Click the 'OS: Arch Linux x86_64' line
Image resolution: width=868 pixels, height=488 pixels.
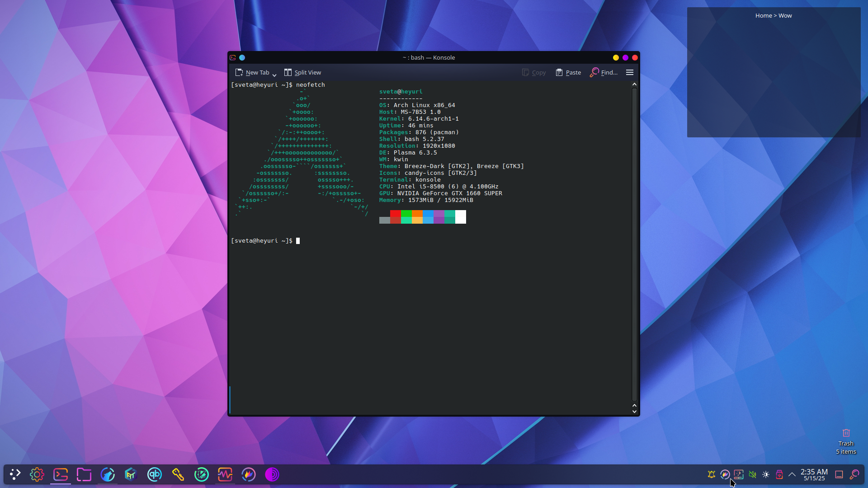(417, 105)
